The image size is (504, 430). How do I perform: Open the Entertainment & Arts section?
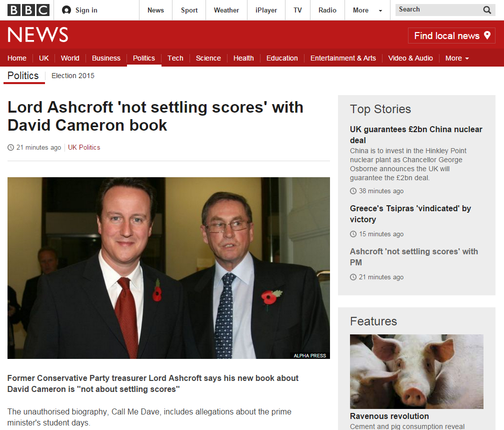343,58
